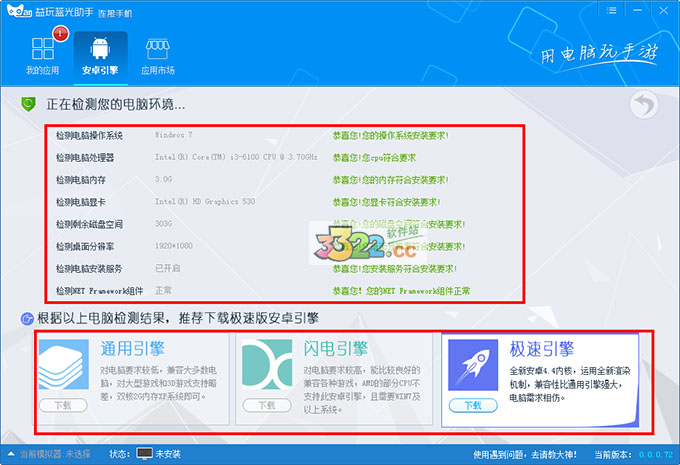Select the 通用引擎 title
The height and width of the screenshot is (465, 680).
133,348
